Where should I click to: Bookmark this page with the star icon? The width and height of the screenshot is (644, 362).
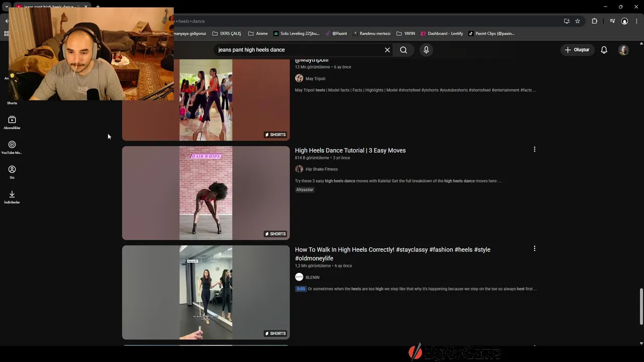point(578,21)
